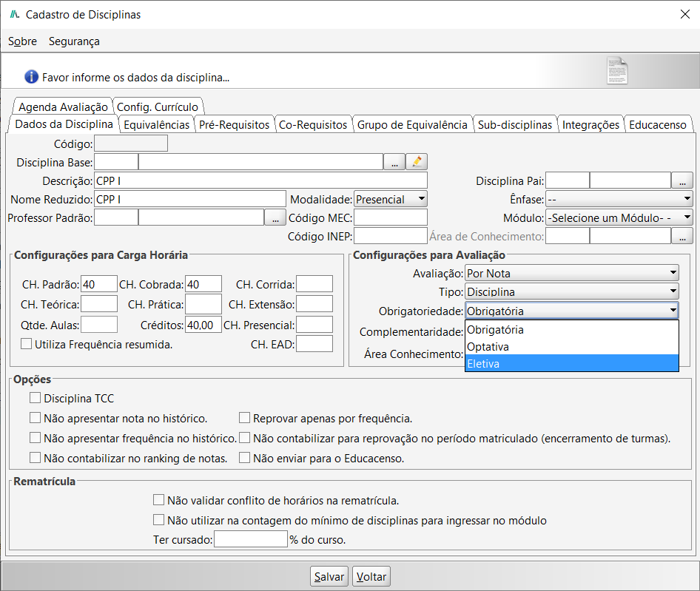Open the Professor Padrão lookup ellipsis button
The image size is (700, 591).
[275, 217]
